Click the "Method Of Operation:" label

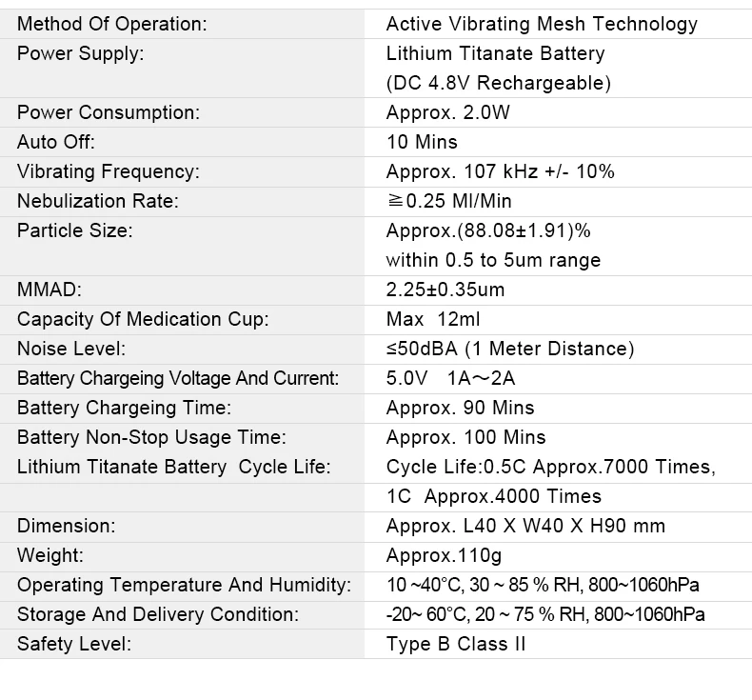111,24
